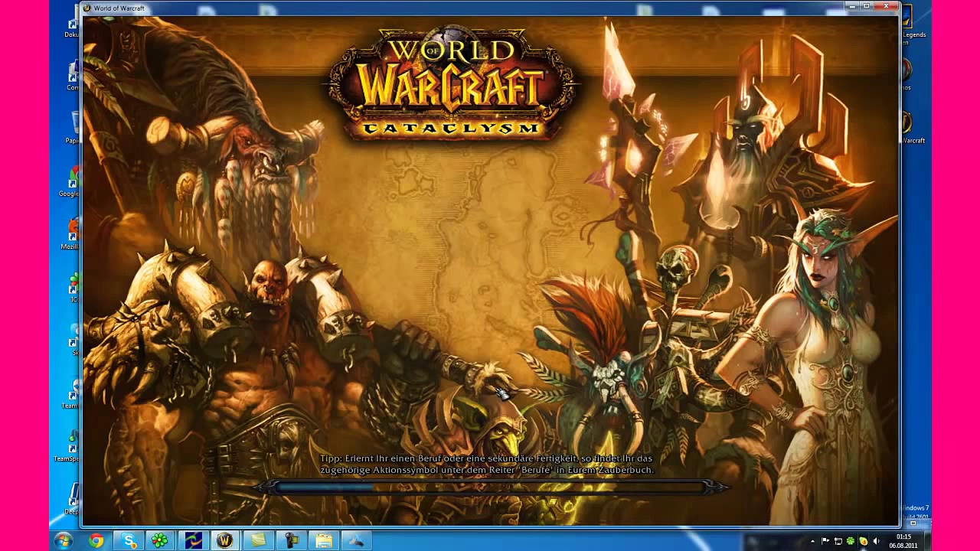Open the Papierkorb recycle bin desktop icon
The width and height of the screenshot is (980, 551).
click(x=72, y=127)
